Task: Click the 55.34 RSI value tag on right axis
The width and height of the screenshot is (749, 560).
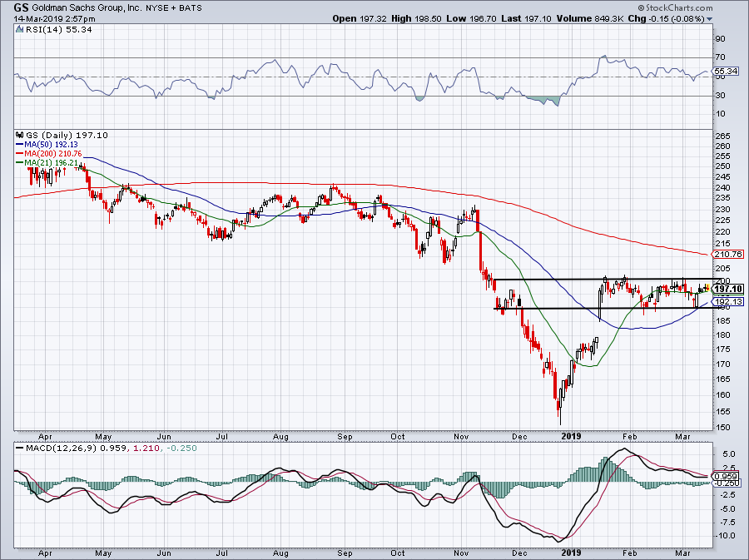Action: click(726, 71)
